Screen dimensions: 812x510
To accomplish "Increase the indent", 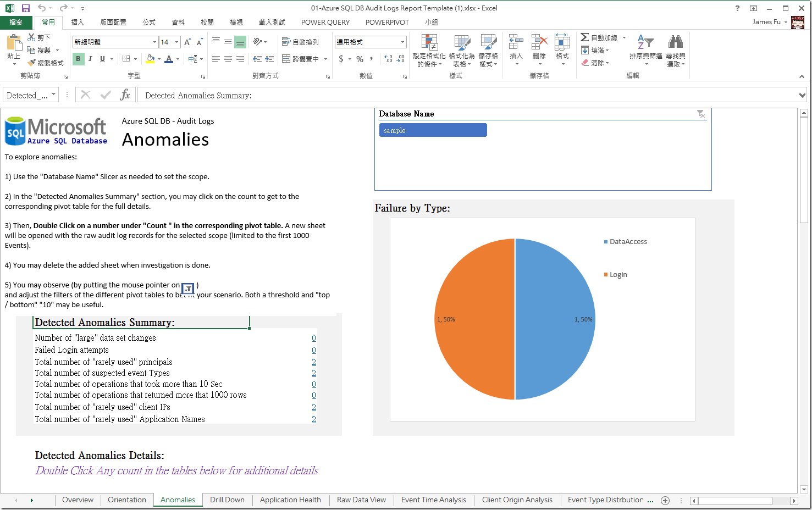I will 269,59.
